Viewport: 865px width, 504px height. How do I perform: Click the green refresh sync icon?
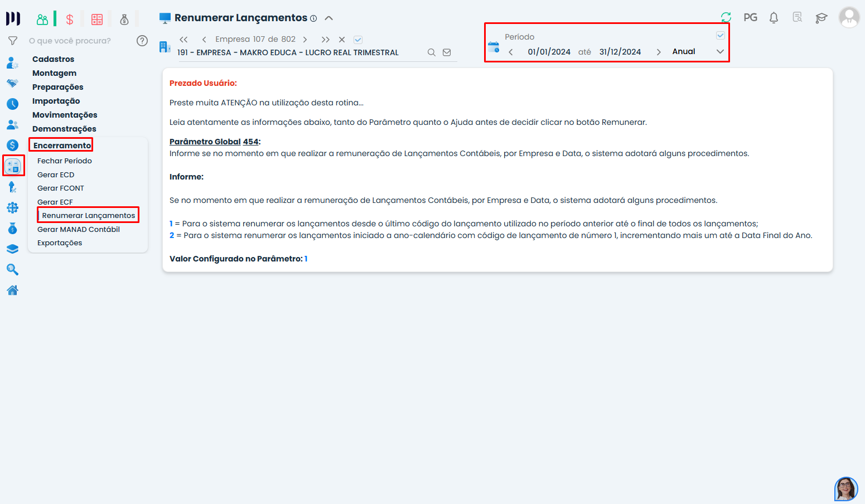coord(726,17)
